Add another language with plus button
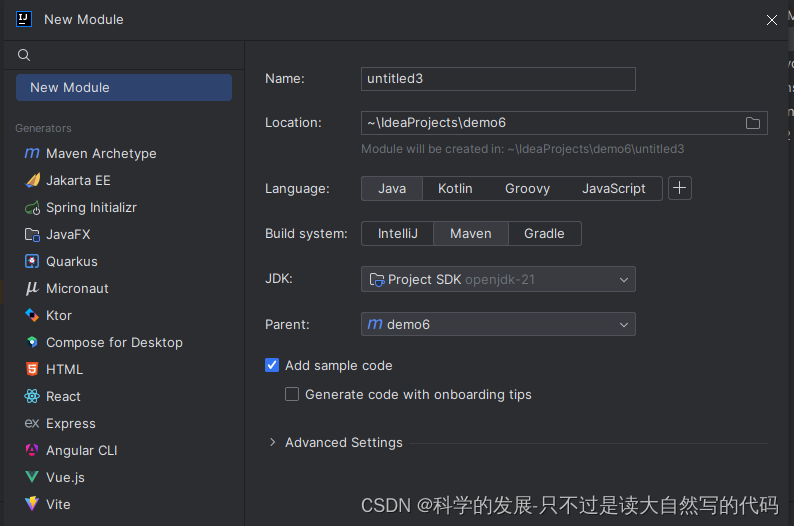This screenshot has height=526, width=794. point(680,188)
